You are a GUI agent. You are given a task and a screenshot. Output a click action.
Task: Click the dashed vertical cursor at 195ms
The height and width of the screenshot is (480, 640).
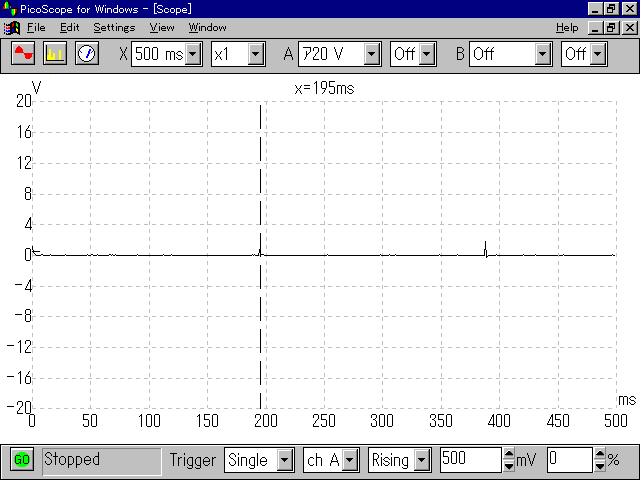(260, 255)
